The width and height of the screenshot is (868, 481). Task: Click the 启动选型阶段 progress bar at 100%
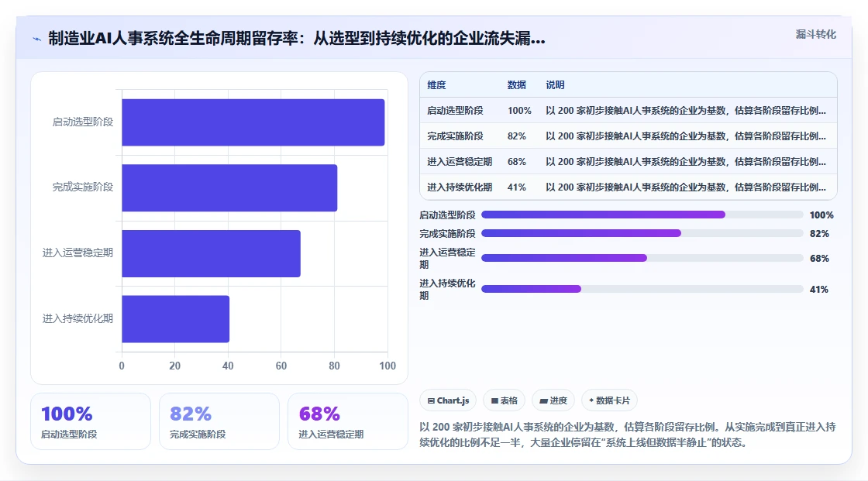click(642, 215)
